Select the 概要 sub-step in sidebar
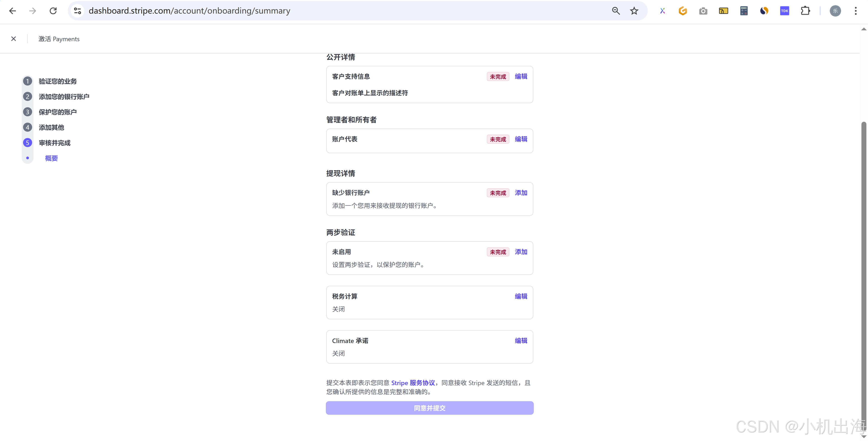Viewport: 868px width, 441px height. [x=51, y=158]
